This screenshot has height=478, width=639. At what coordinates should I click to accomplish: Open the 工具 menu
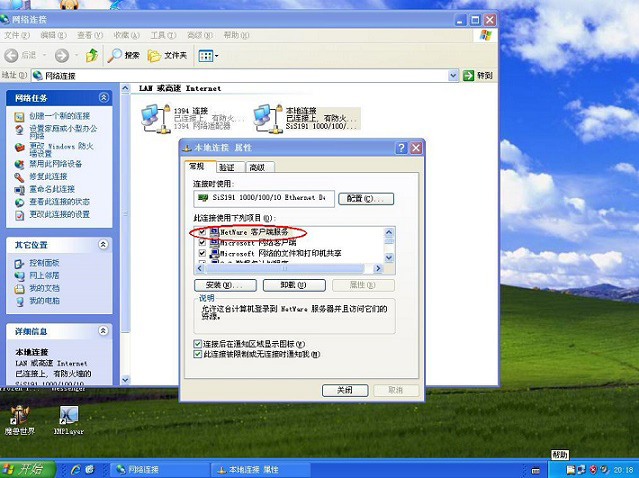pyautogui.click(x=163, y=35)
